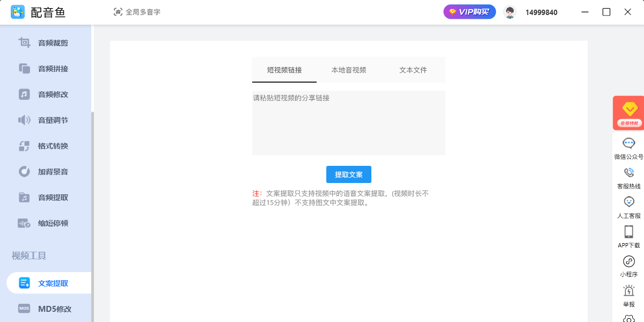Open the 音量调节 speaker icon
Viewport: 644px width, 322px height.
click(x=24, y=120)
